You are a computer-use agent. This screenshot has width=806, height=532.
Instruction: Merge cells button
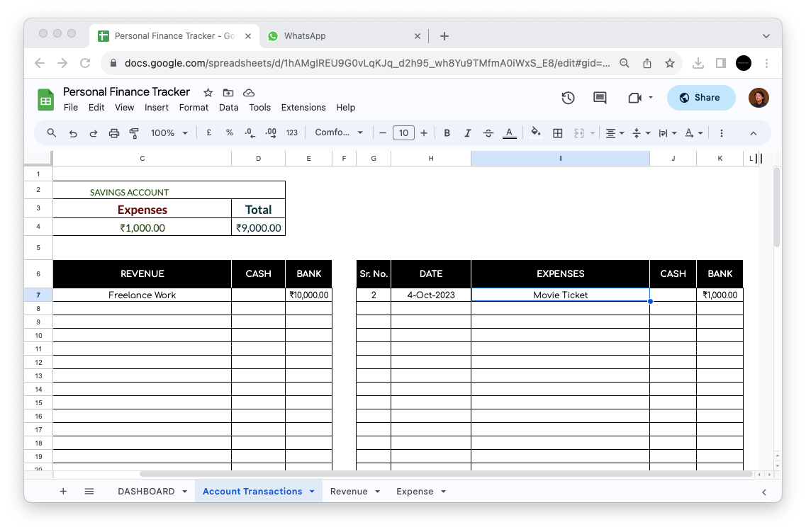[x=578, y=133]
